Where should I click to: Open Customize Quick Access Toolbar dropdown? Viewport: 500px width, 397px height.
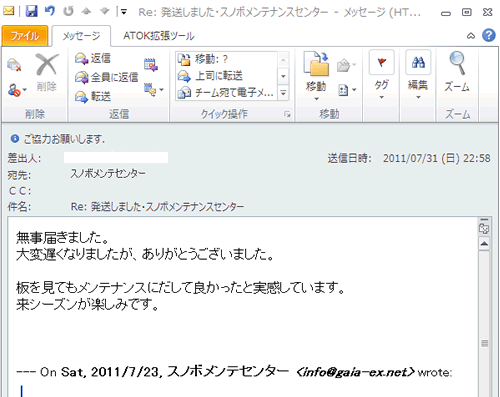coord(124,12)
